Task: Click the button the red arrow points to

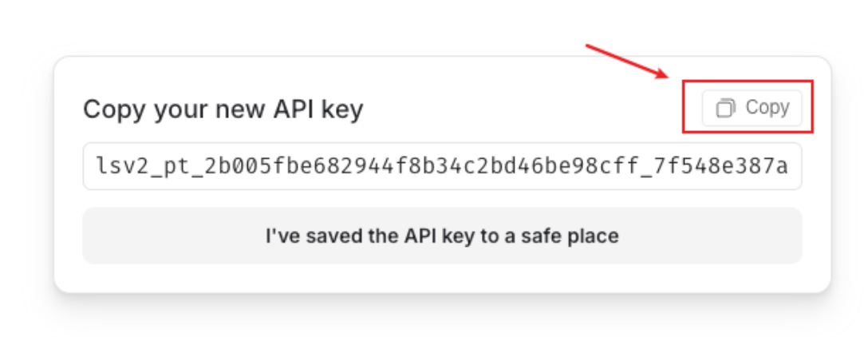Action: [x=752, y=108]
